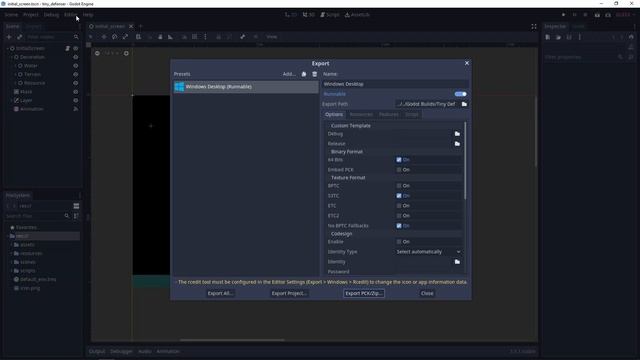
Task: Expand the scripts folder in FileSystem
Action: click(11, 271)
